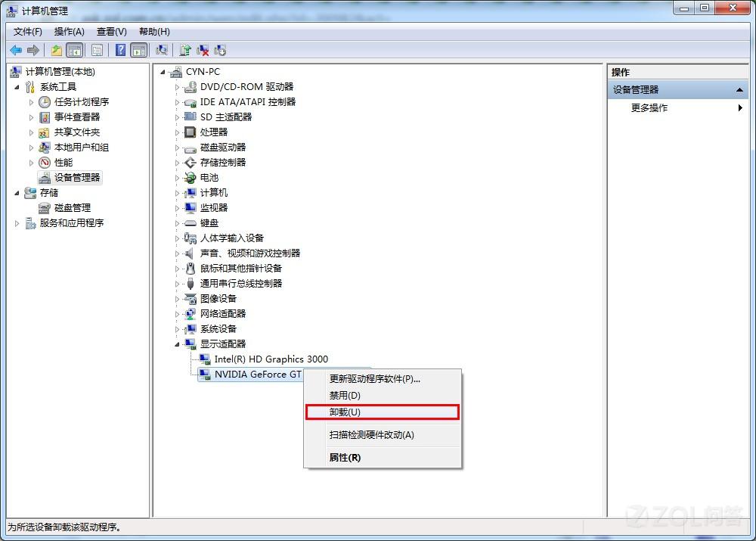Select 计算机管理(本地) root node
756x541 pixels.
tap(60, 72)
